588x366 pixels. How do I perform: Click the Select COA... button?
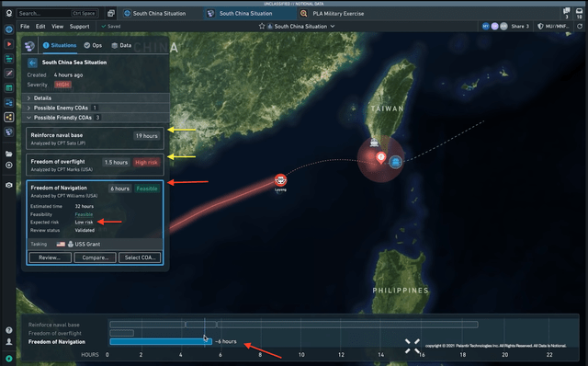click(x=140, y=257)
